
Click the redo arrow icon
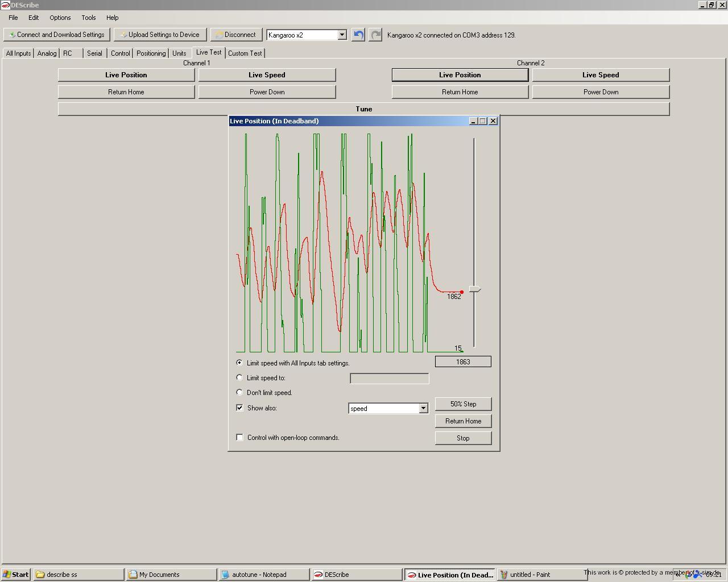pyautogui.click(x=375, y=35)
